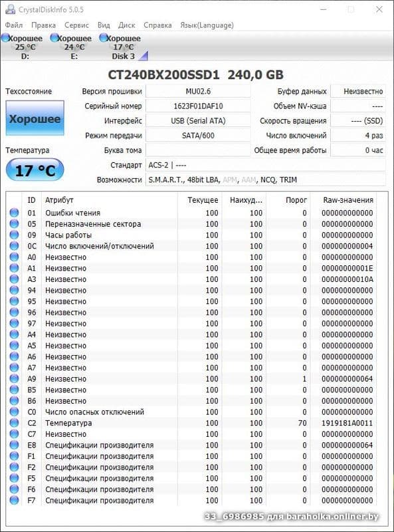Image resolution: width=394 pixels, height=532 pixels.
Task: Click raw value 00000000010A
Action: [347, 279]
